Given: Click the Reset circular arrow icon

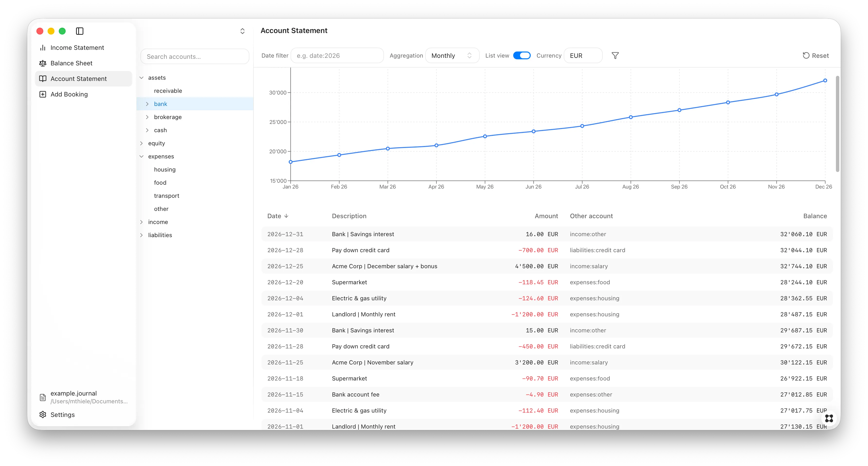Looking at the screenshot, I should pyautogui.click(x=806, y=56).
